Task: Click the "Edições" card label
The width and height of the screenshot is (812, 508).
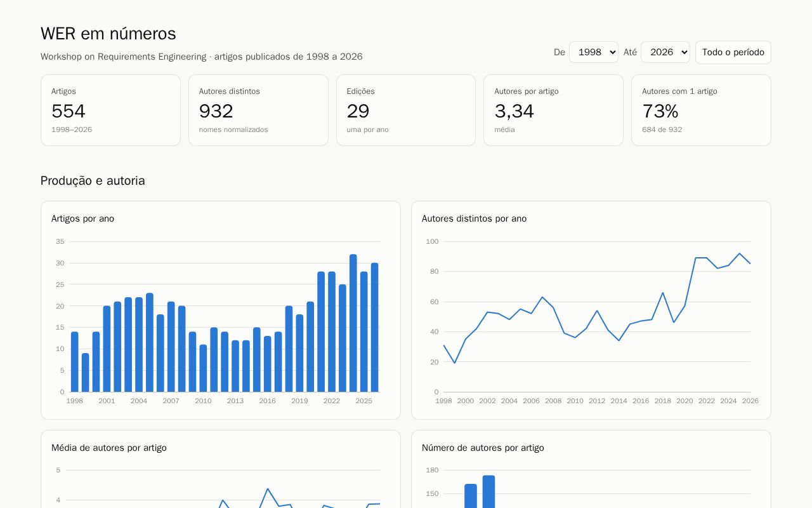Action: pyautogui.click(x=361, y=91)
